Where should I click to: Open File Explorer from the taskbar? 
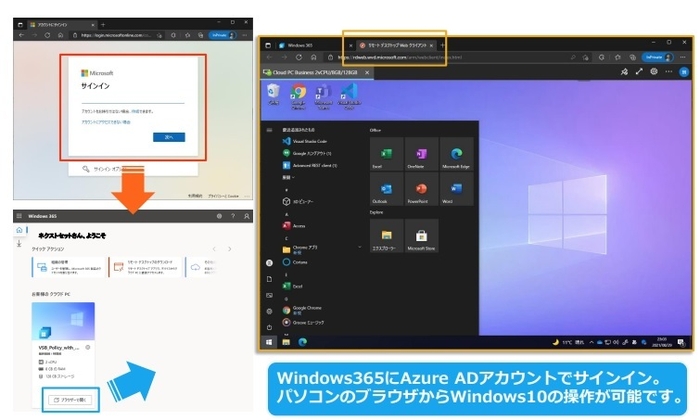(x=286, y=342)
